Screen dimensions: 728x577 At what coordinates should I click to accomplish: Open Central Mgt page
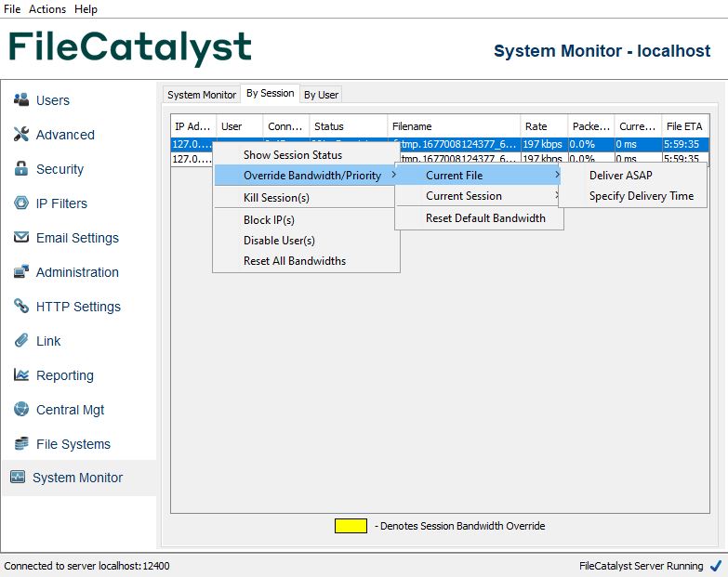[70, 410]
